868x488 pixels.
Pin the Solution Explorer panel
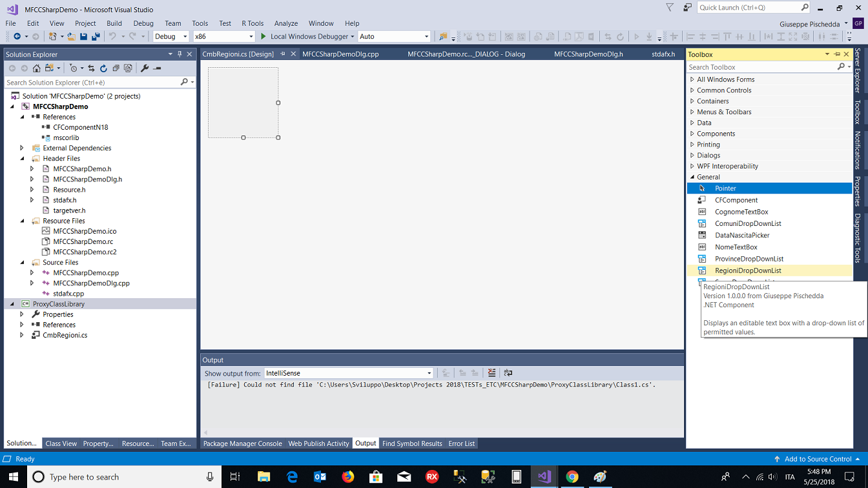(x=180, y=54)
